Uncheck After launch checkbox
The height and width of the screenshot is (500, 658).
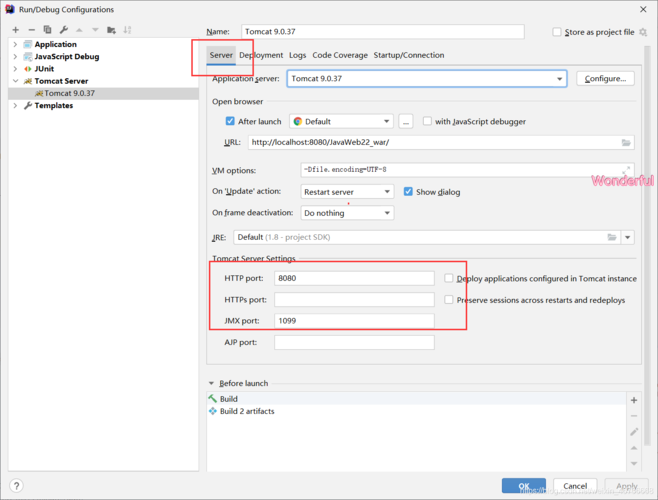click(230, 121)
